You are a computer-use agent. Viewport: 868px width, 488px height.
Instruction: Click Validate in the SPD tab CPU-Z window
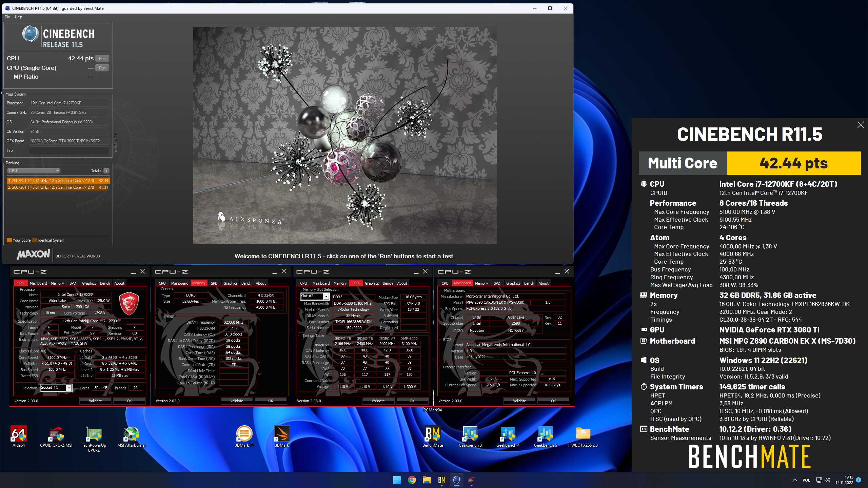378,401
